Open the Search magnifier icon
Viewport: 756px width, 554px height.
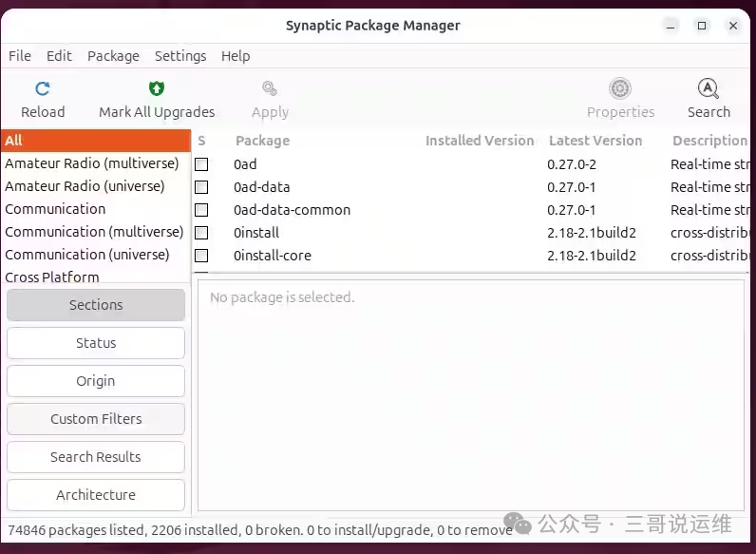pyautogui.click(x=709, y=89)
